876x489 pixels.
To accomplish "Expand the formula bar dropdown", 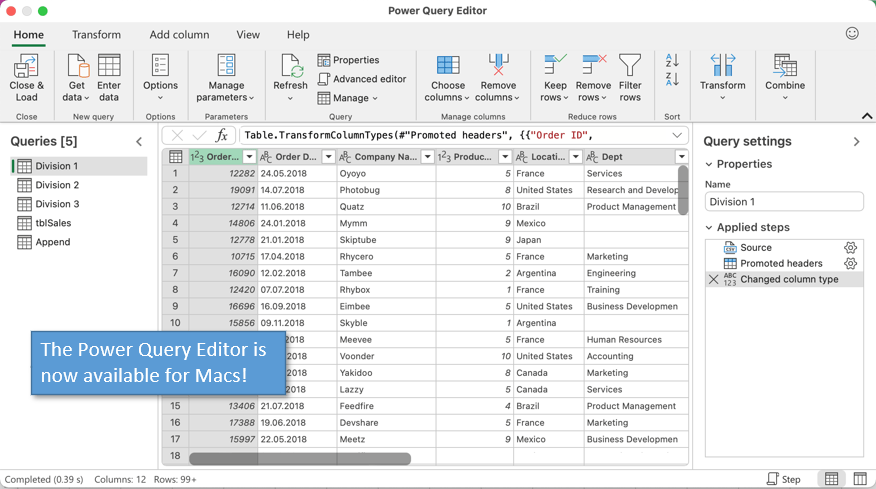I will (x=677, y=136).
